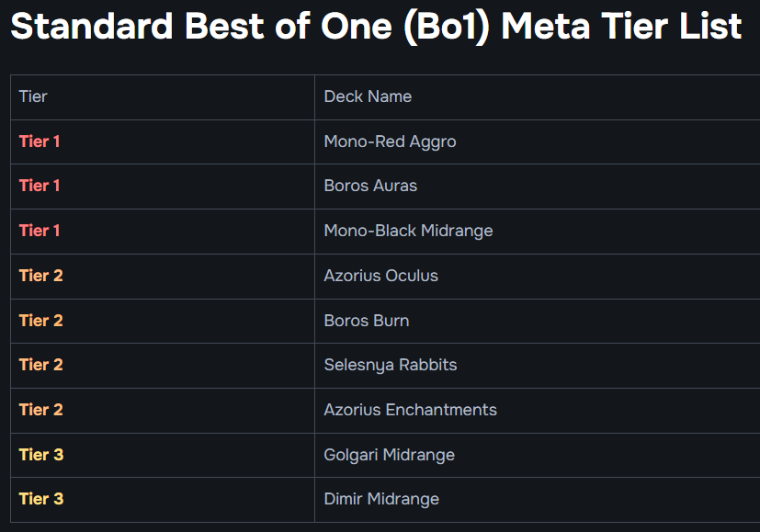Open the Dimir Midrange deck

point(381,499)
